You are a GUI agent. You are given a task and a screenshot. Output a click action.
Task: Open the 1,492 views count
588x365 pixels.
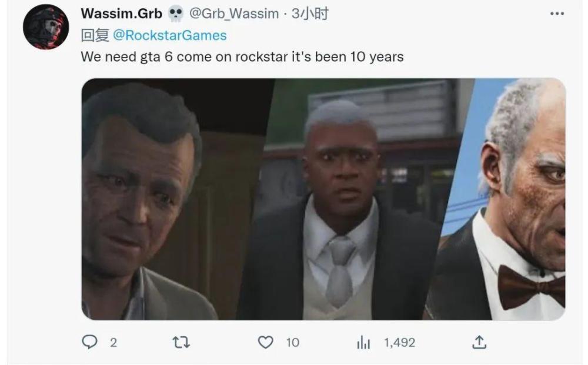tap(399, 343)
